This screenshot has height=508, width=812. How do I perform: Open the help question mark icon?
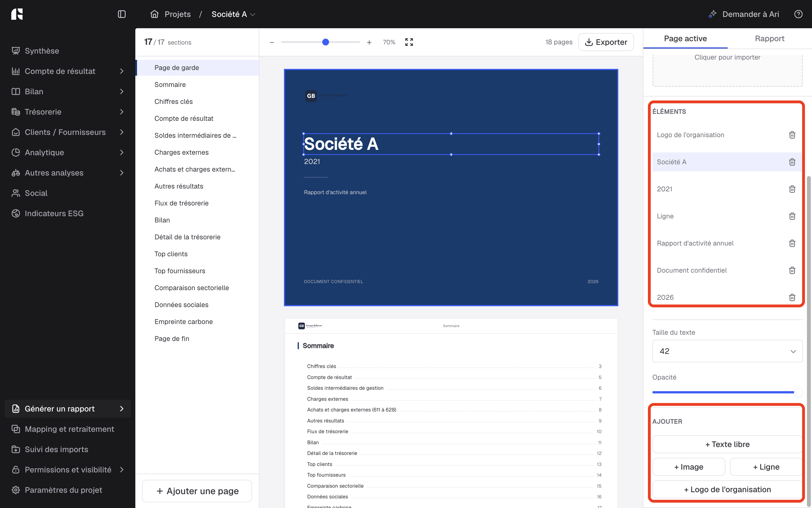tap(798, 14)
